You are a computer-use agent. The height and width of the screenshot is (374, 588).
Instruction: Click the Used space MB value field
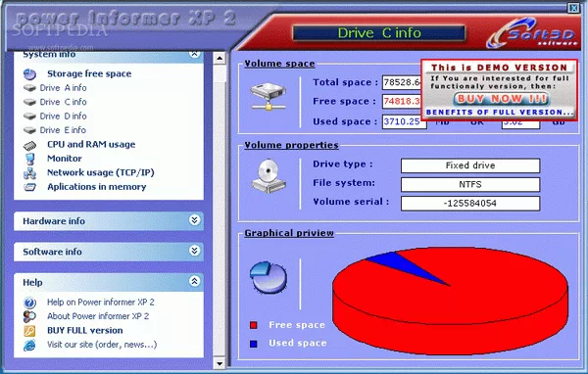[x=404, y=121]
